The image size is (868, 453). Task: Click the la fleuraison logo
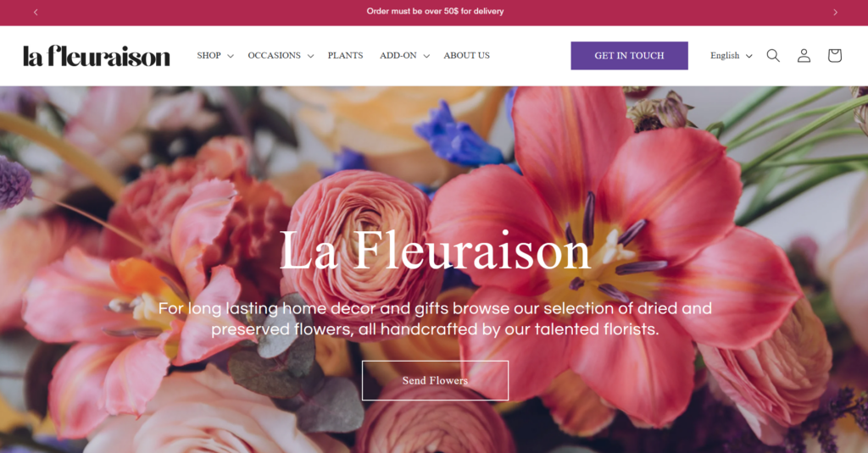point(97,55)
